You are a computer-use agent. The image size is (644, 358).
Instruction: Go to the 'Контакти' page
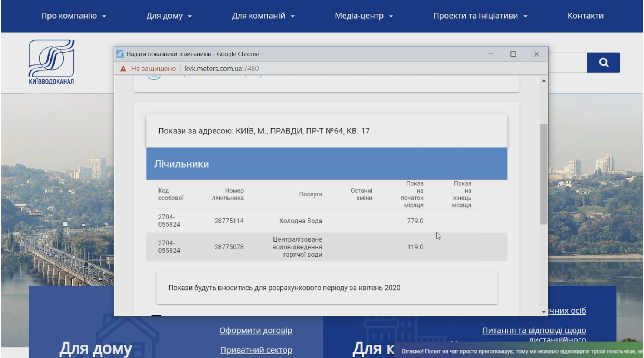click(x=585, y=16)
